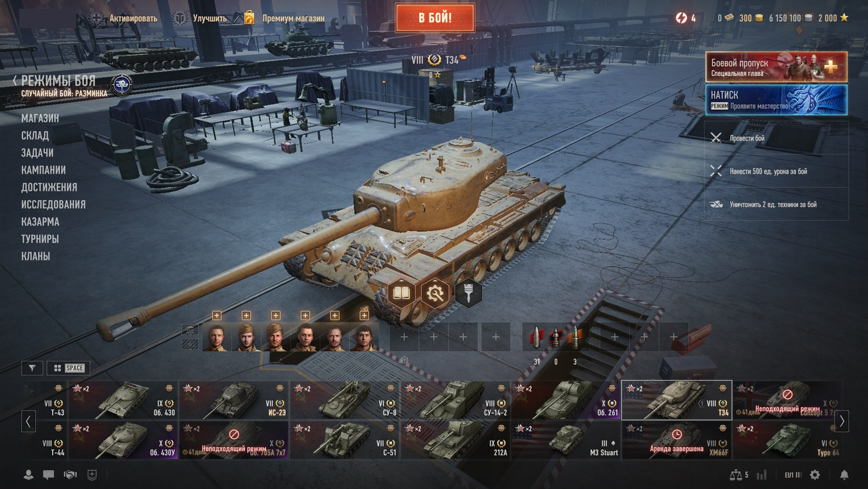This screenshot has height=489, width=868.
Task: Open the Магазин menu item
Action: 40,118
